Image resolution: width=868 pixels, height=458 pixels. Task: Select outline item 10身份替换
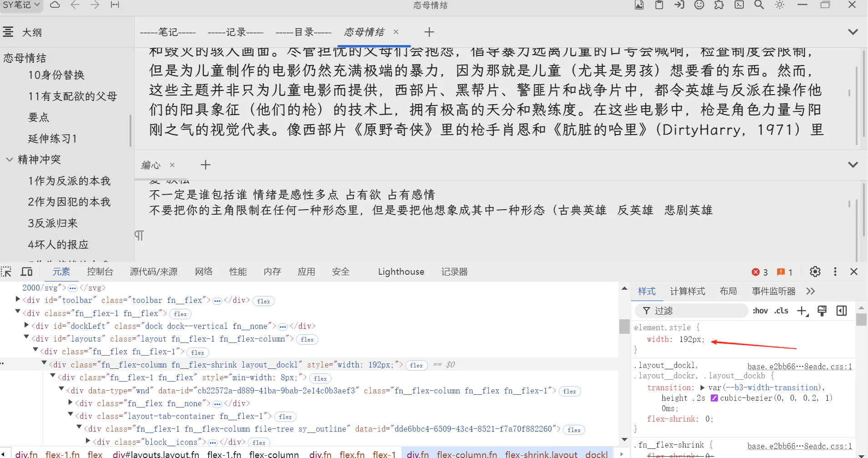56,75
